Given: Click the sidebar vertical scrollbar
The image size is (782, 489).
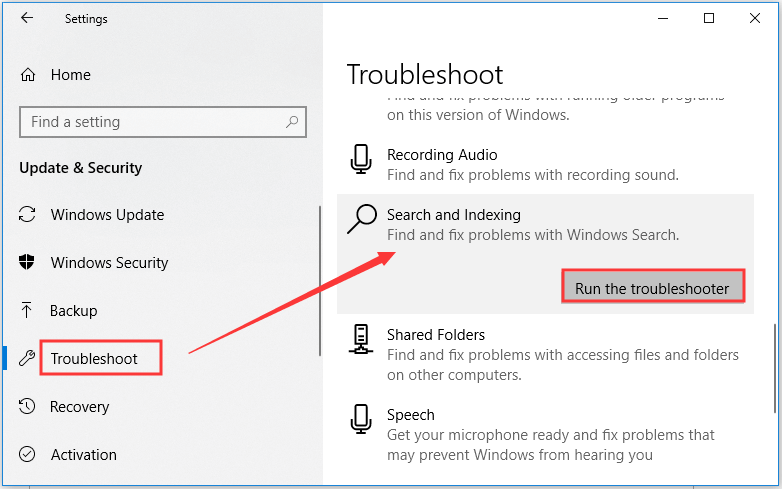Looking at the screenshot, I should point(319,280).
